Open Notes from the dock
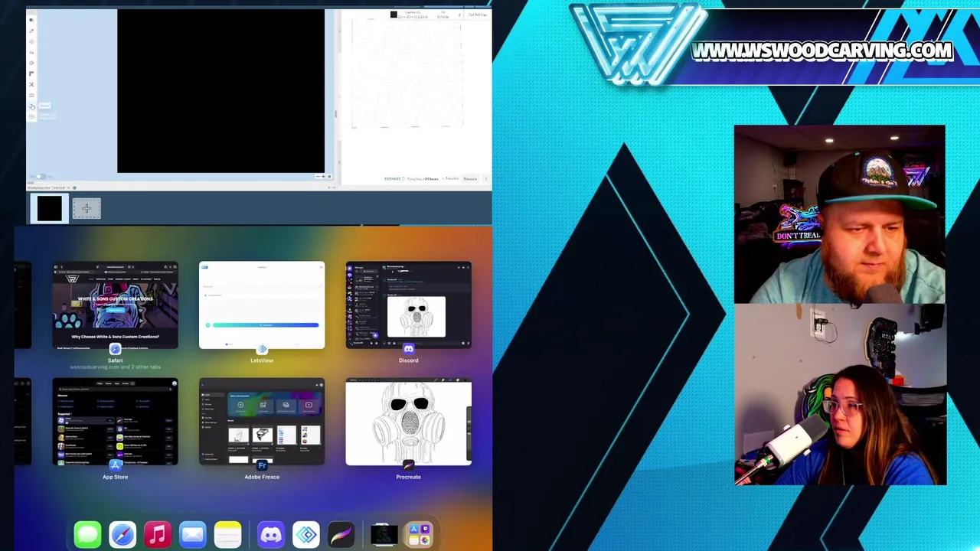The width and height of the screenshot is (980, 551). pyautogui.click(x=228, y=534)
